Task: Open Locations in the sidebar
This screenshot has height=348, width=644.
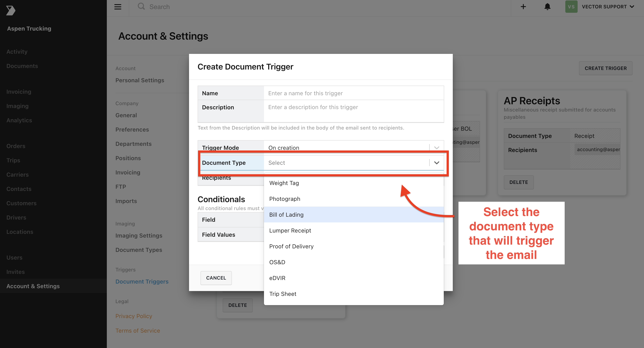Action: click(20, 232)
